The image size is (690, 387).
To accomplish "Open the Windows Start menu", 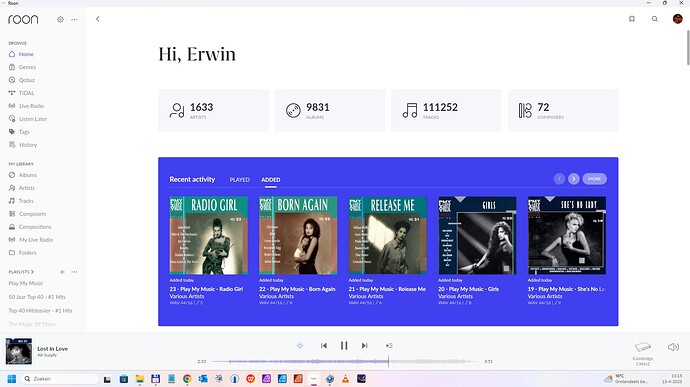I will point(12,379).
